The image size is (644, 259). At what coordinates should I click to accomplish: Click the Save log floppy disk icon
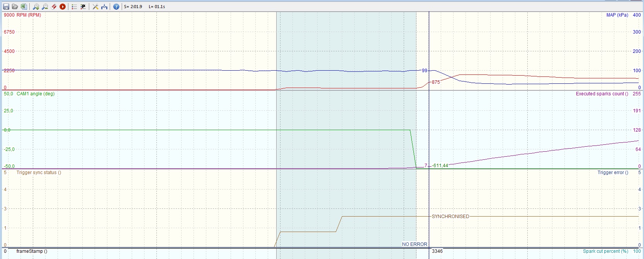(x=6, y=7)
